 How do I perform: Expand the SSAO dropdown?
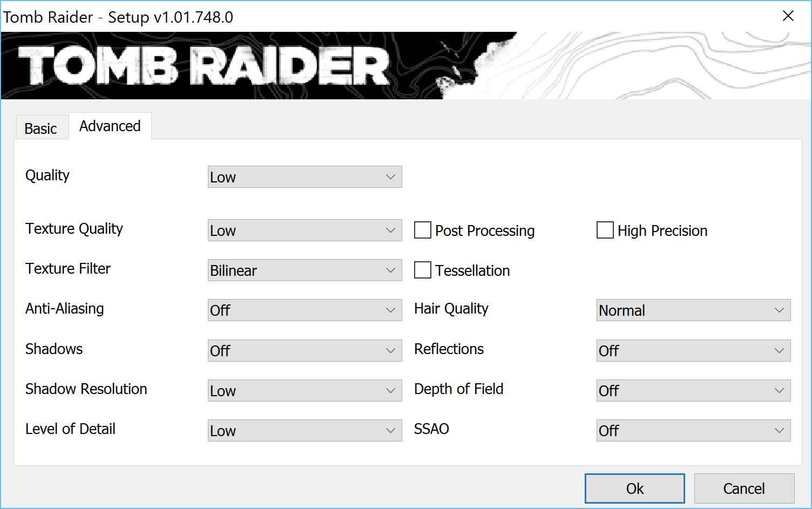click(x=693, y=431)
